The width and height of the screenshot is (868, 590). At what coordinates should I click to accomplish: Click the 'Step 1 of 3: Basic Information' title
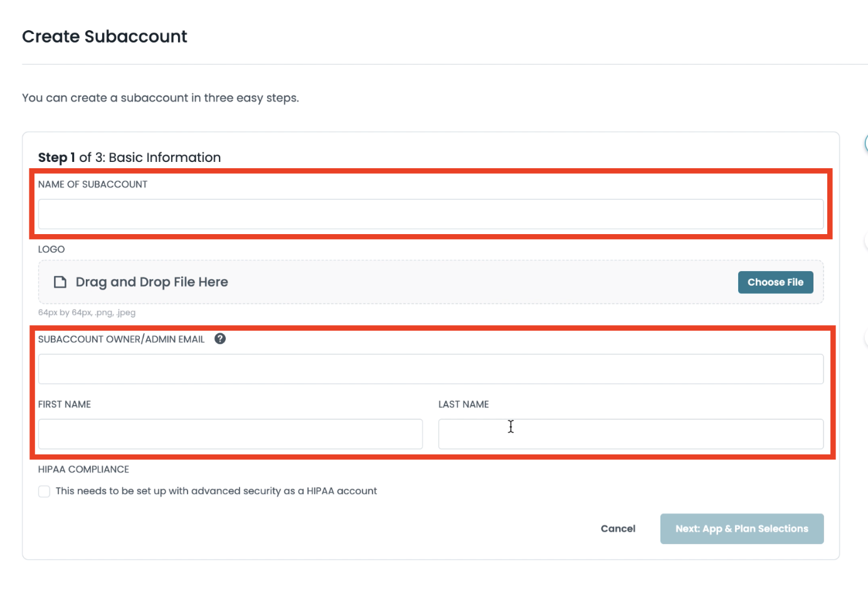pyautogui.click(x=129, y=158)
